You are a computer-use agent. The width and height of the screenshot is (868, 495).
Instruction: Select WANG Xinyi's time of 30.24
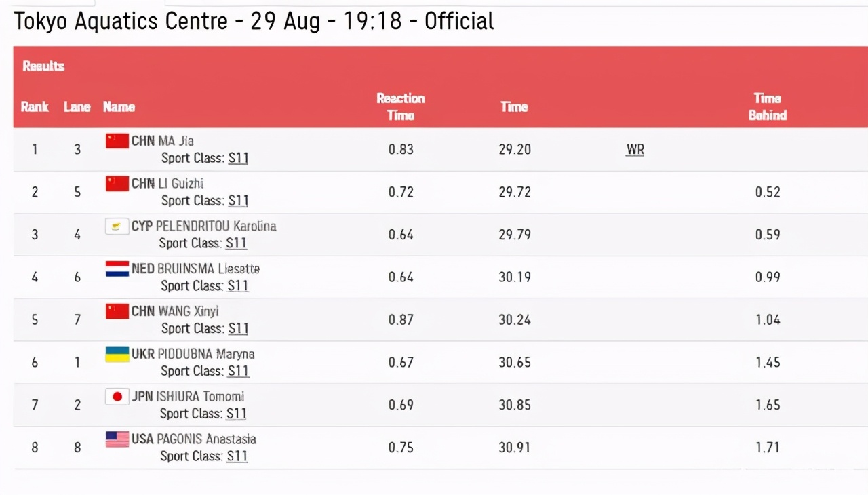(515, 319)
